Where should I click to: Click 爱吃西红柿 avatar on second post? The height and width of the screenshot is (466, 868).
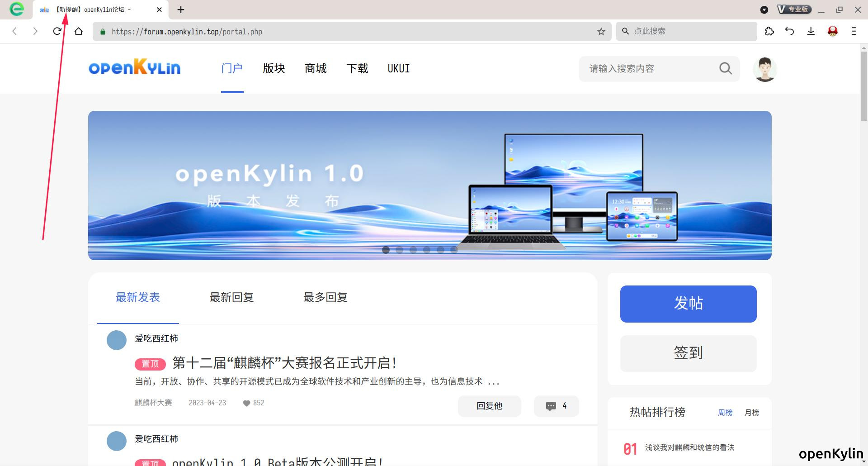(x=117, y=441)
